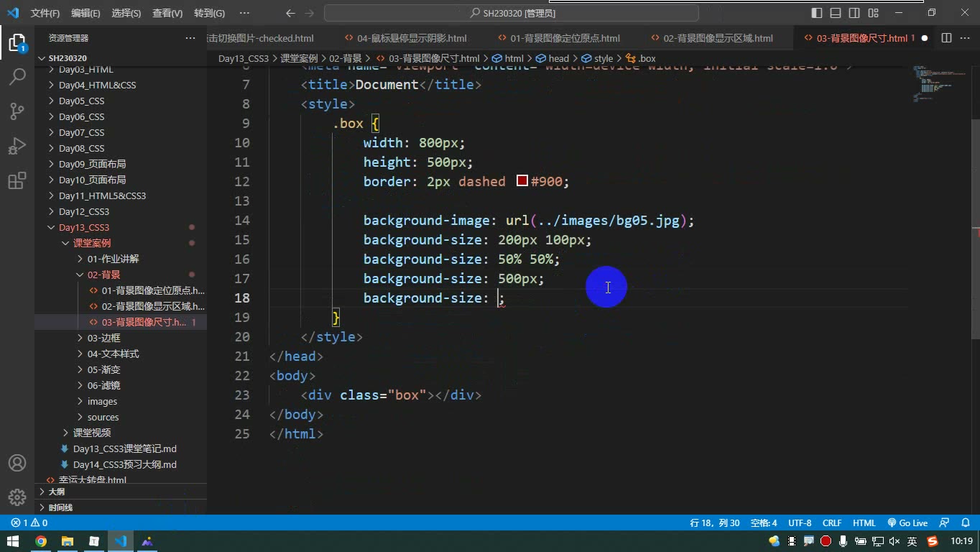Expand the 大纲 outline section
Screen dimensions: 980x552
coord(121,492)
